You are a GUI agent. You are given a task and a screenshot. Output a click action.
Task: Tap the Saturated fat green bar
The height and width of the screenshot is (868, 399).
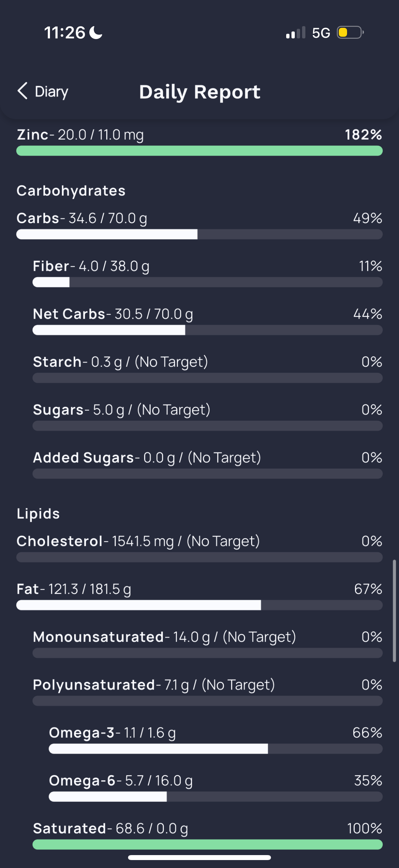pos(207,844)
